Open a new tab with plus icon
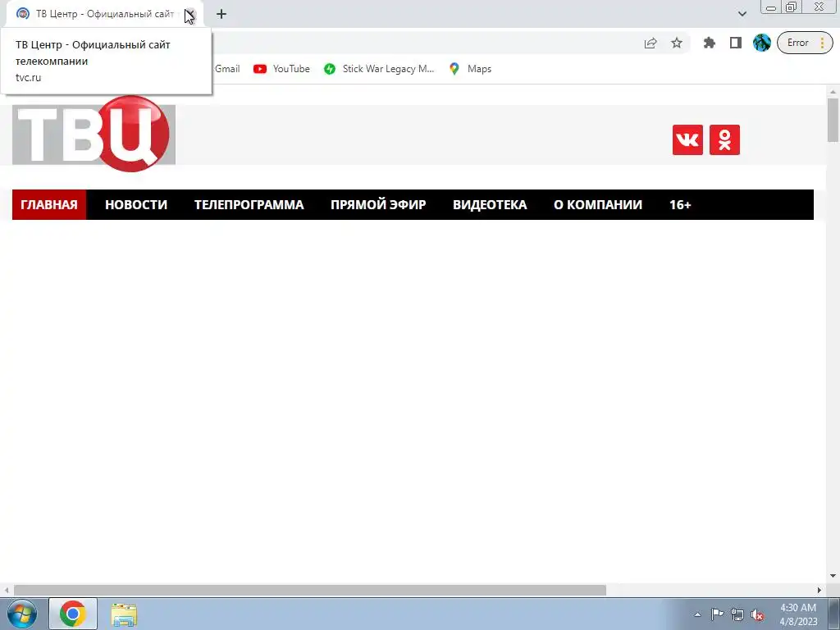Viewport: 840px width, 630px height. [x=221, y=14]
